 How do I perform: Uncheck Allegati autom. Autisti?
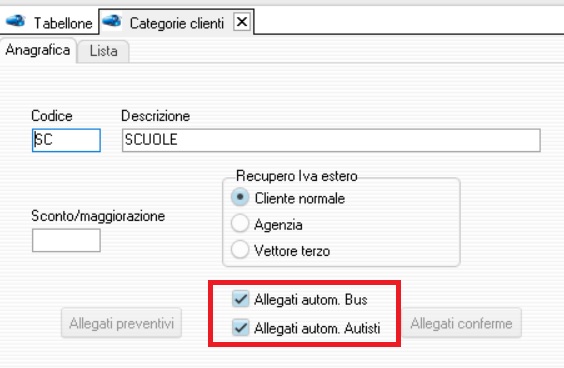240,328
